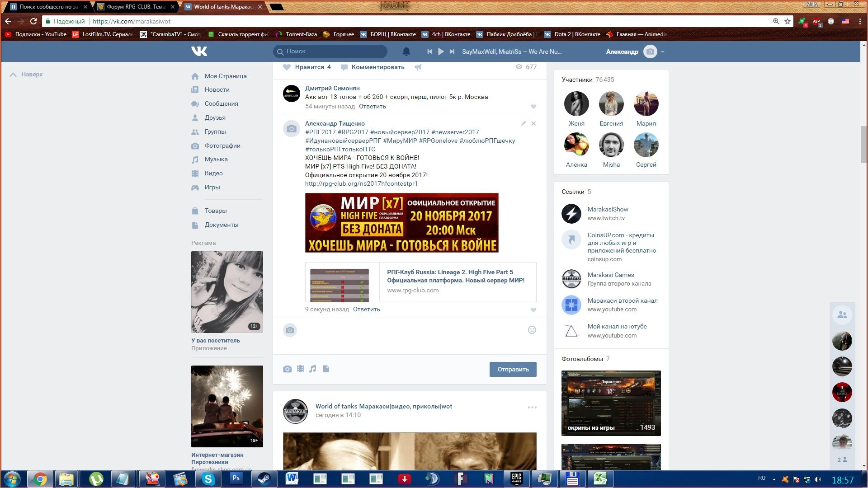The height and width of the screenshot is (488, 868).
Task: Attach audio with music note icon
Action: click(x=313, y=369)
